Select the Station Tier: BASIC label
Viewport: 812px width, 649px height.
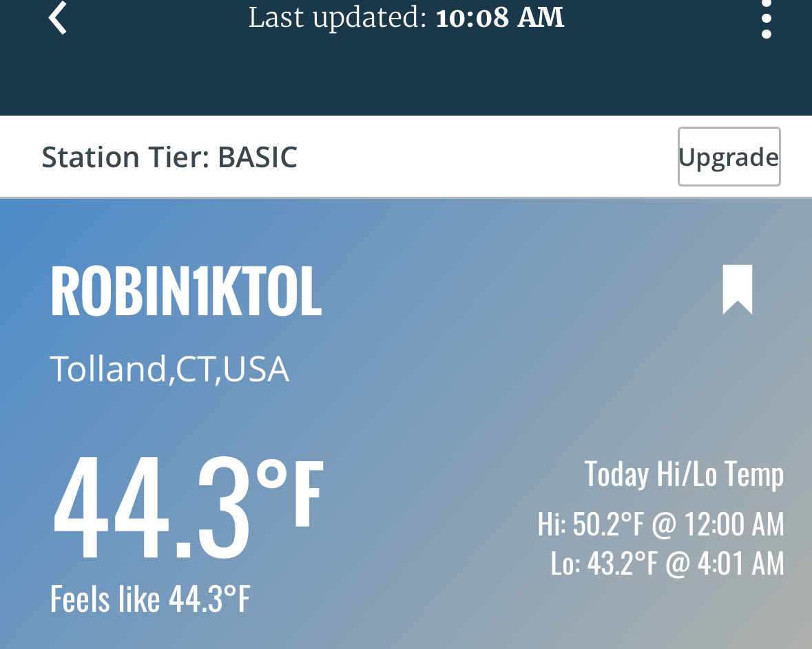coord(169,157)
